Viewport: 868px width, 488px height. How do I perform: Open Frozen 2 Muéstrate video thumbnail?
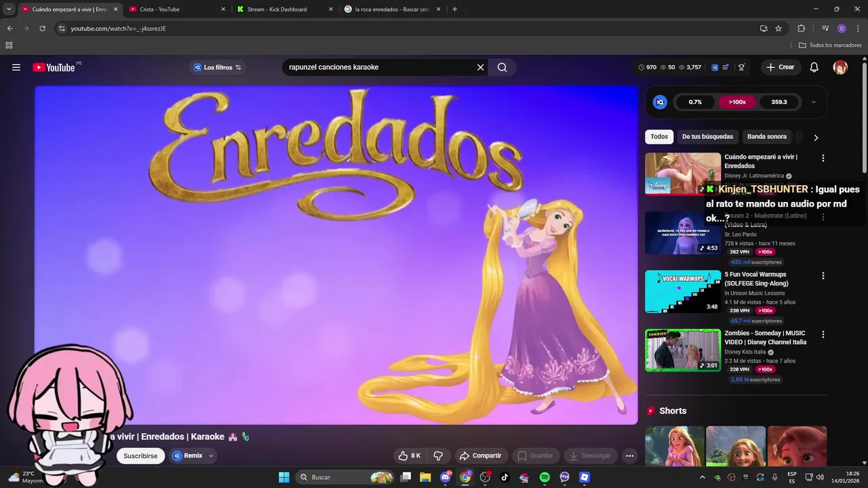(683, 232)
